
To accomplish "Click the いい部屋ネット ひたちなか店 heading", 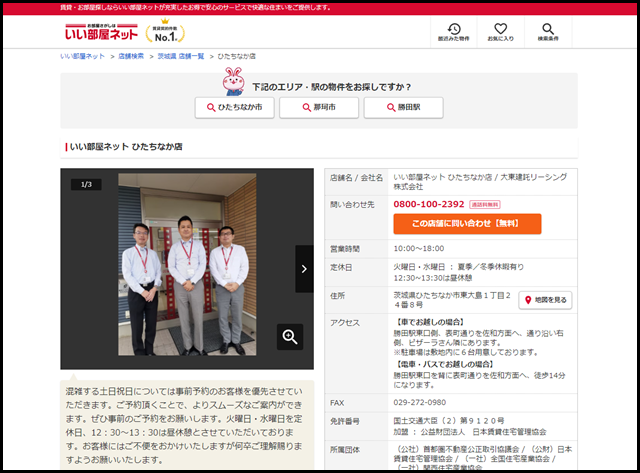I will click(x=126, y=147).
